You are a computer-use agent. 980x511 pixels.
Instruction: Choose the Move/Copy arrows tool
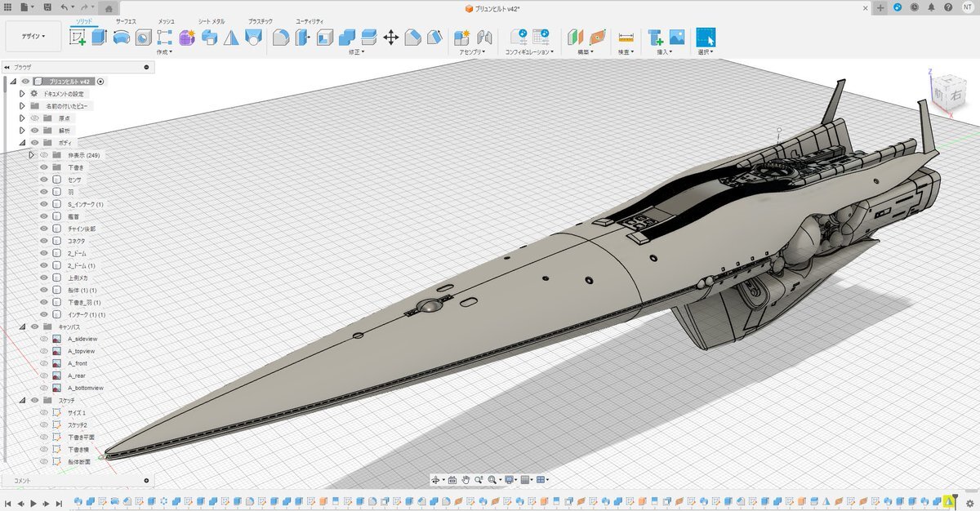[390, 37]
